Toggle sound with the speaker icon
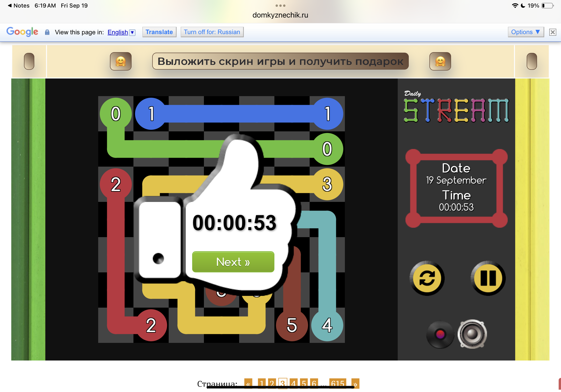 pyautogui.click(x=472, y=334)
